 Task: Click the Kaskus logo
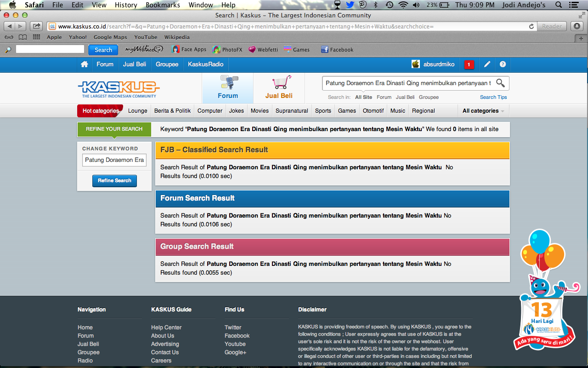(x=119, y=89)
